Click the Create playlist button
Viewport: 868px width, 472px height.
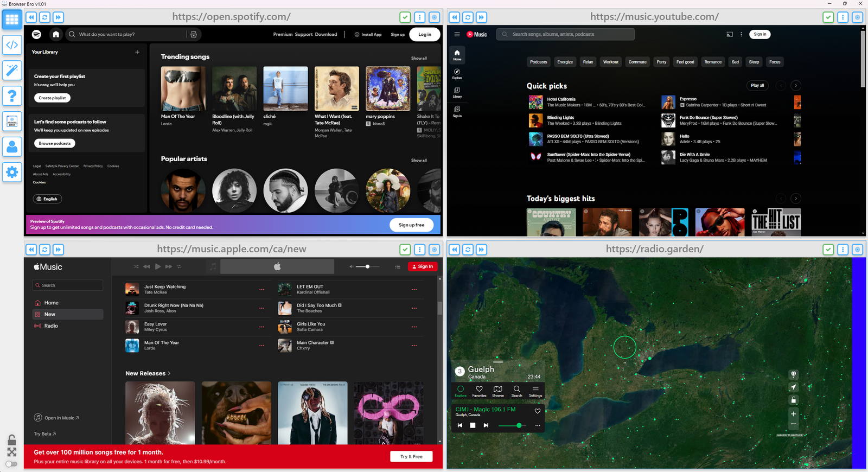(x=52, y=98)
